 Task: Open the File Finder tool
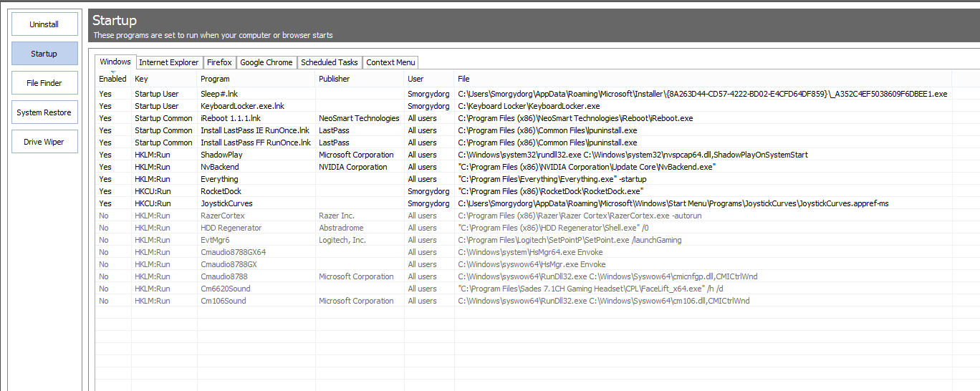tap(44, 83)
